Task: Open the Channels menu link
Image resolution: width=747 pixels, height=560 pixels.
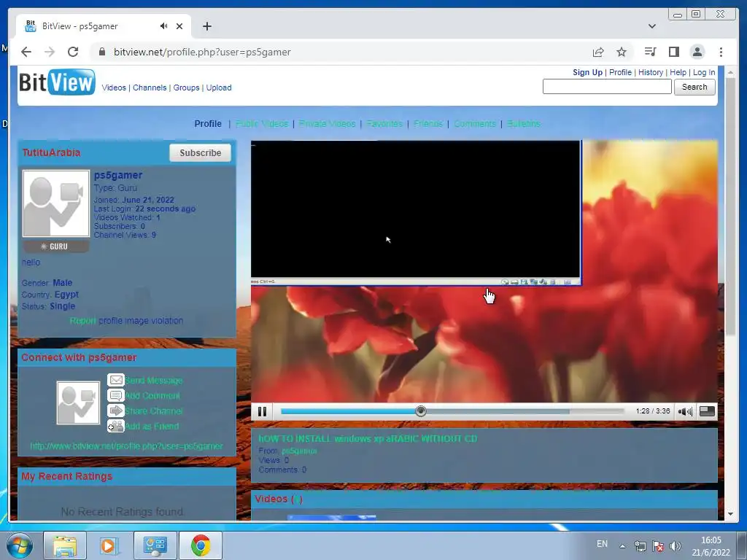Action: [x=150, y=87]
